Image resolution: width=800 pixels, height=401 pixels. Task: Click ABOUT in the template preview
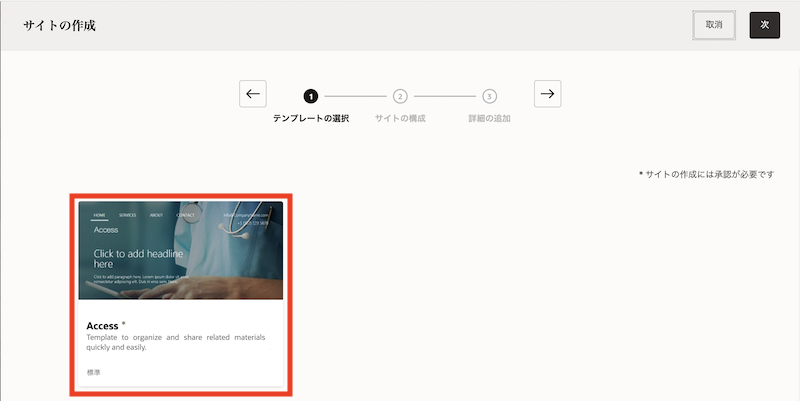click(157, 215)
